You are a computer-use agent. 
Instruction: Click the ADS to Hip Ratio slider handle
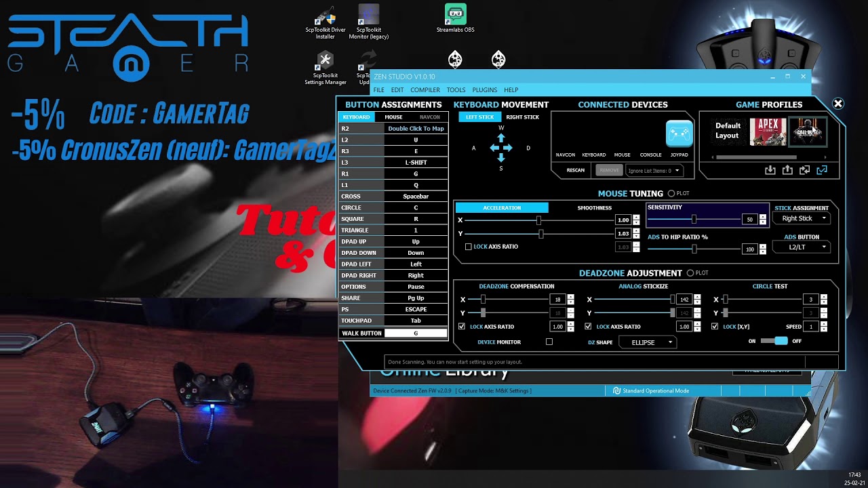pyautogui.click(x=694, y=249)
